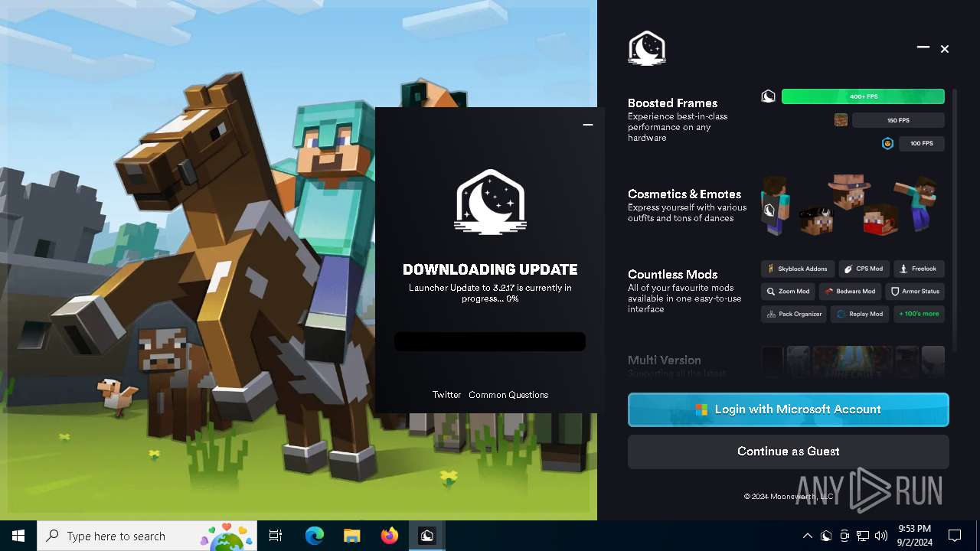Open the taskbar clock and date
Image resolution: width=980 pixels, height=551 pixels.
coord(914,536)
